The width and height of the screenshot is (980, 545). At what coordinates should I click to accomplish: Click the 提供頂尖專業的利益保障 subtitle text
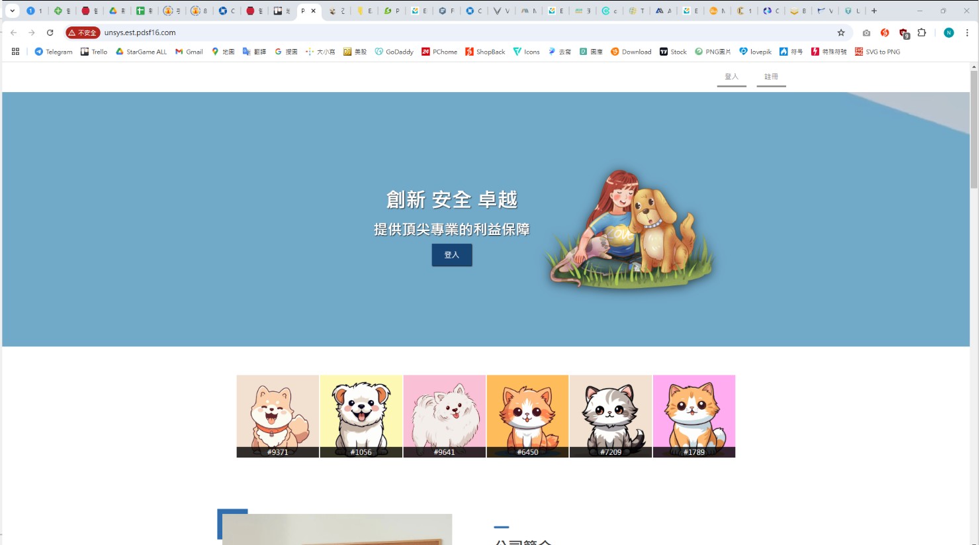click(x=452, y=229)
